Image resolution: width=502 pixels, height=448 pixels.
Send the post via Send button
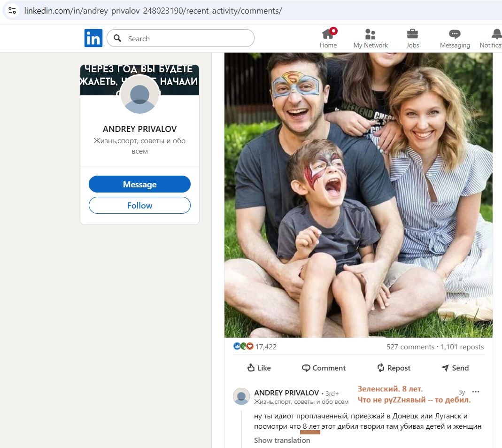pyautogui.click(x=455, y=368)
